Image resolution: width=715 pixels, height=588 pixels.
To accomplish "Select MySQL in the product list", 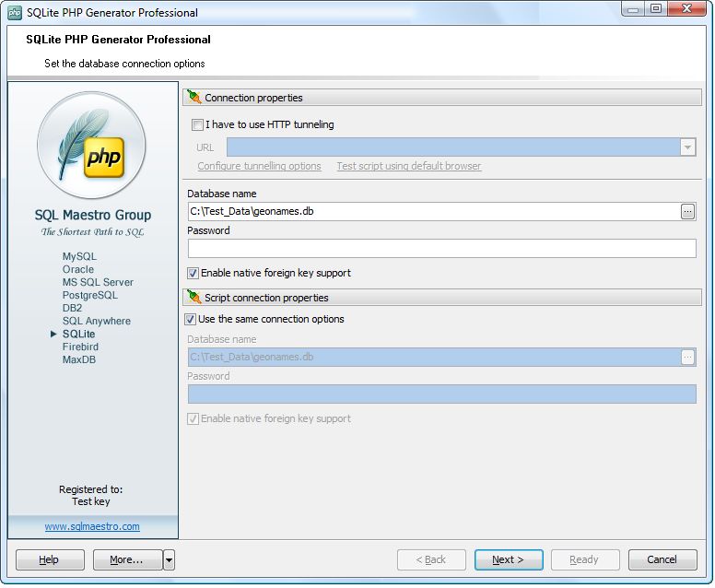I will coord(79,256).
